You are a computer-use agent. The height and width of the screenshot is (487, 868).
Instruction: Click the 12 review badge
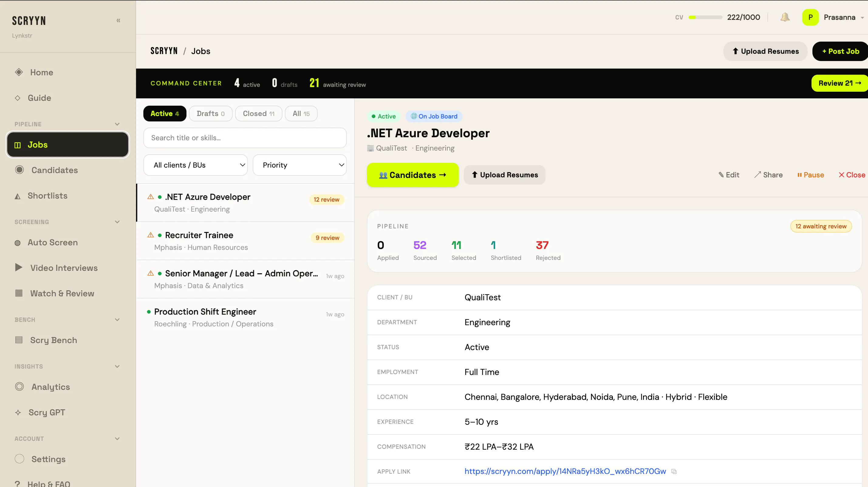click(326, 199)
